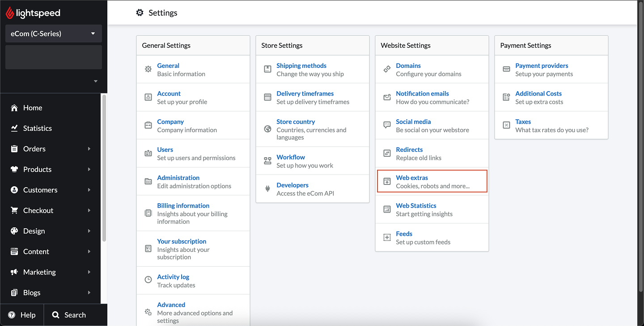This screenshot has width=644, height=326.
Task: Open the Billing information link
Action: point(183,205)
